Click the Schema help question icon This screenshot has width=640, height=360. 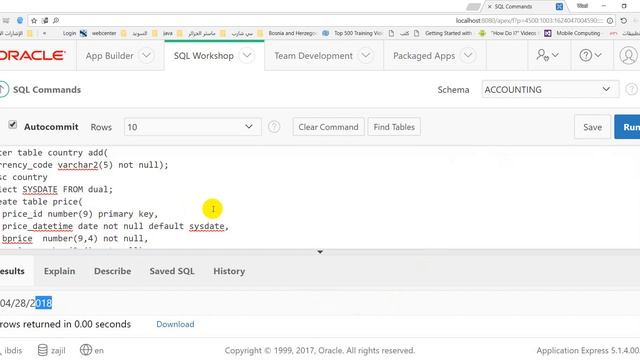[x=631, y=89]
